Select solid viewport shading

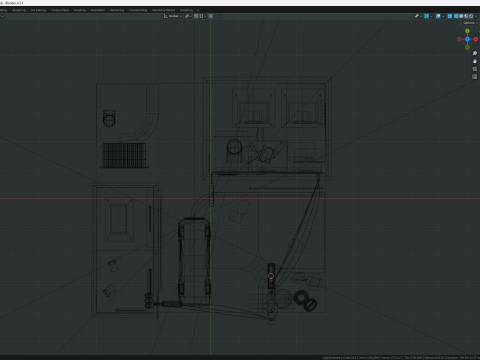[461, 16]
